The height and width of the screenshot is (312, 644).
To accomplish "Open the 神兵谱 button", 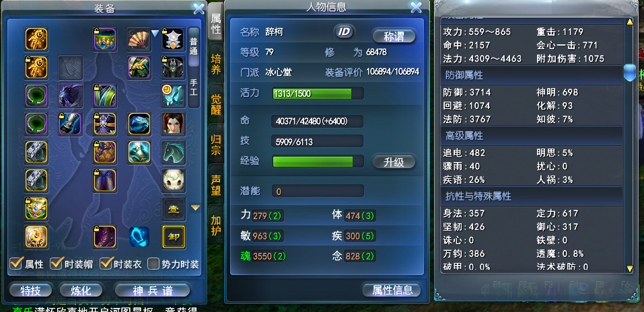I will (x=152, y=290).
